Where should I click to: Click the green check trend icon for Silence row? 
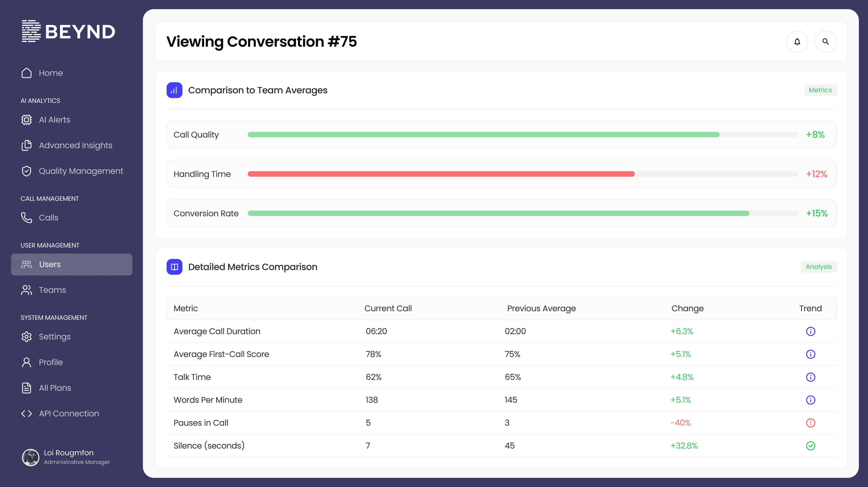(810, 446)
